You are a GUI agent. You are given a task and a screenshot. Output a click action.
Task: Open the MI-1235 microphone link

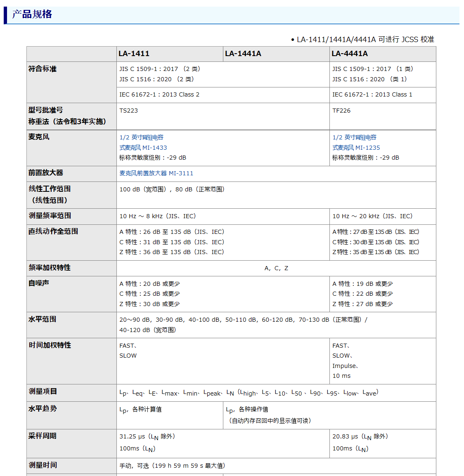pyautogui.click(x=356, y=142)
